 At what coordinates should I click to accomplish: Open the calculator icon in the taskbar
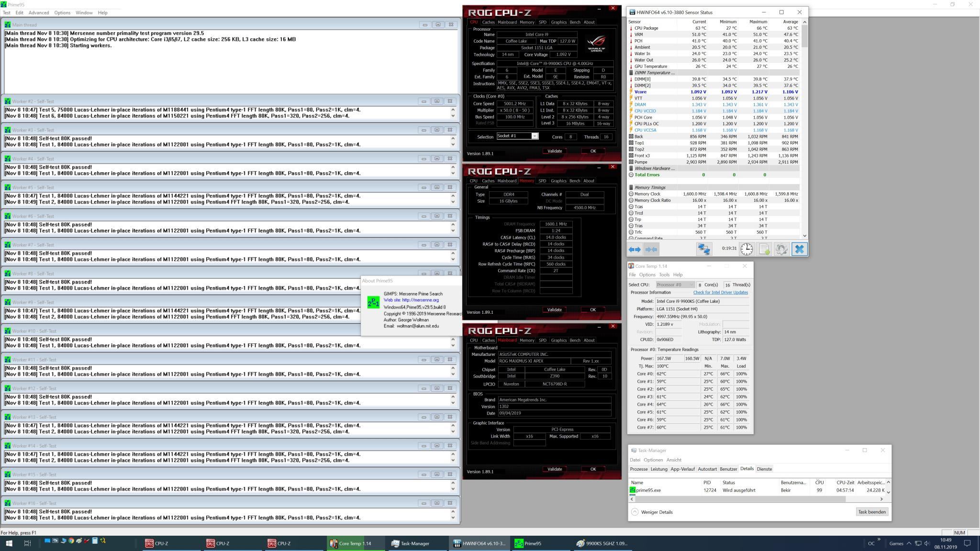click(95, 541)
